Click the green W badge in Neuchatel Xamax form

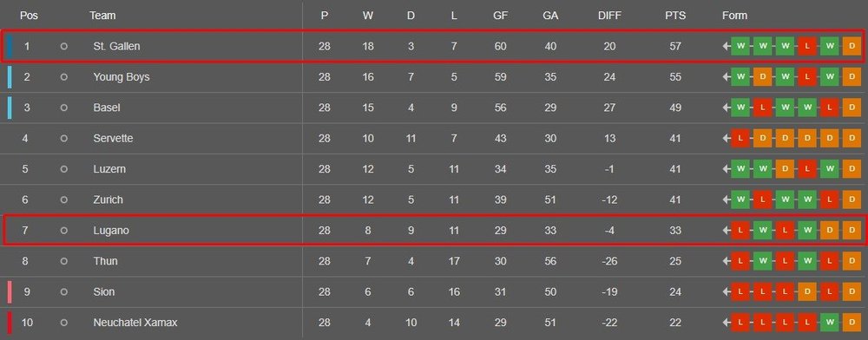pos(829,323)
